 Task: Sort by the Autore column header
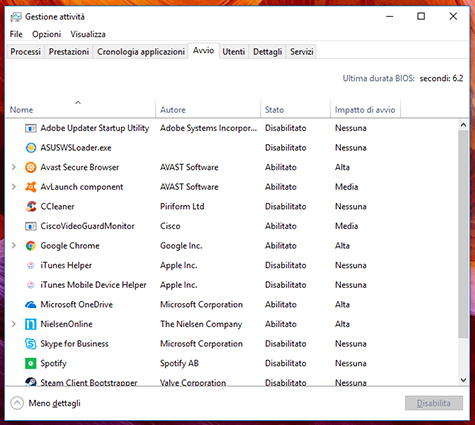208,109
